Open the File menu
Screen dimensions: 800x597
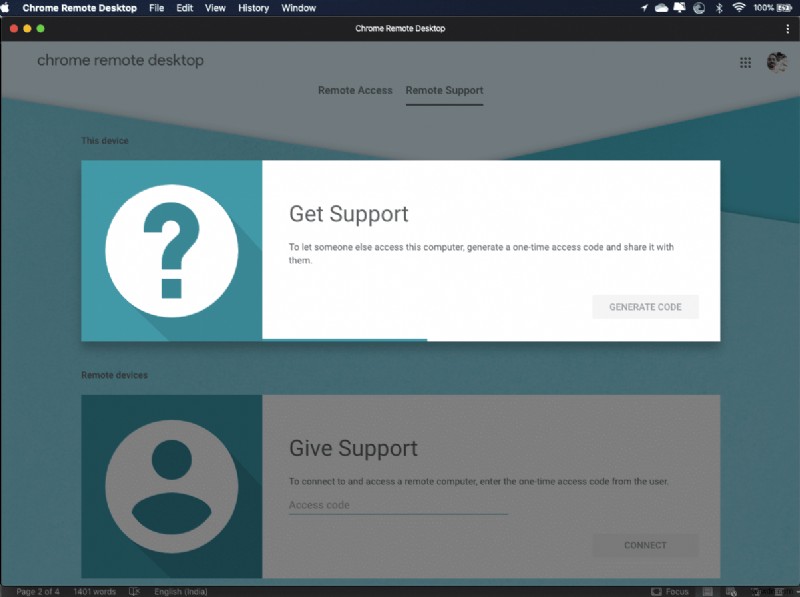[x=157, y=8]
